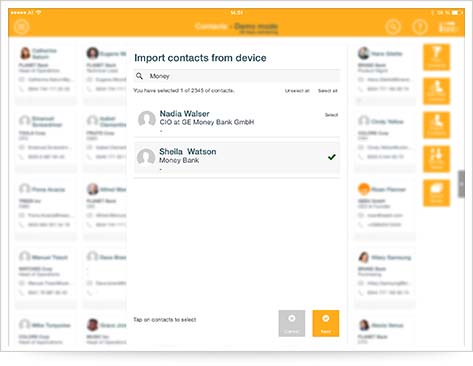This screenshot has width=473, height=366.
Task: Toggle the Sheila Watson contact row
Action: pos(237,158)
